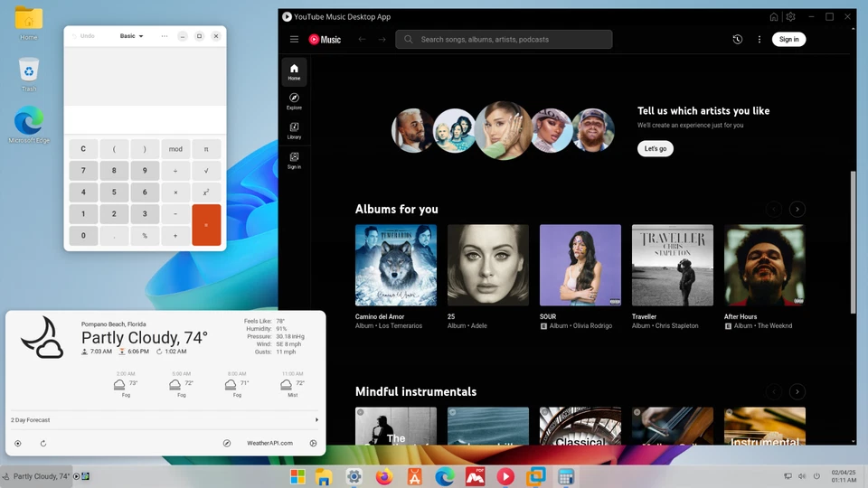Screen dimensions: 868x488
Task: Open the Basic mode dropdown in calculator
Action: (132, 36)
